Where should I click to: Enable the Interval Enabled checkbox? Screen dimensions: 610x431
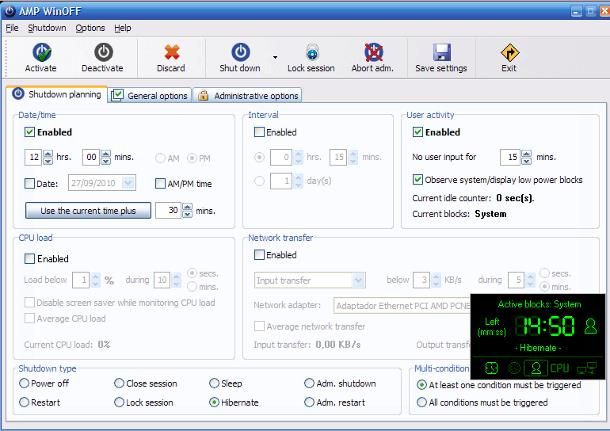pos(259,132)
